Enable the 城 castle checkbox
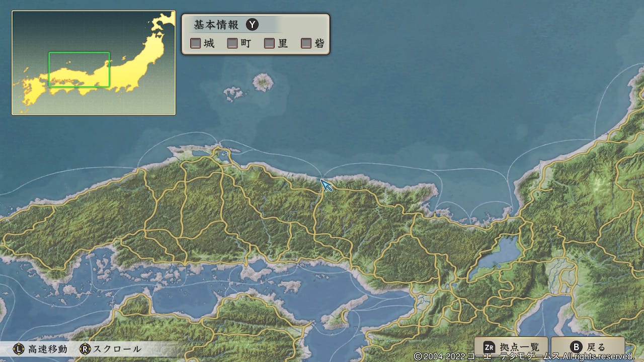The width and height of the screenshot is (644, 362). coord(195,43)
